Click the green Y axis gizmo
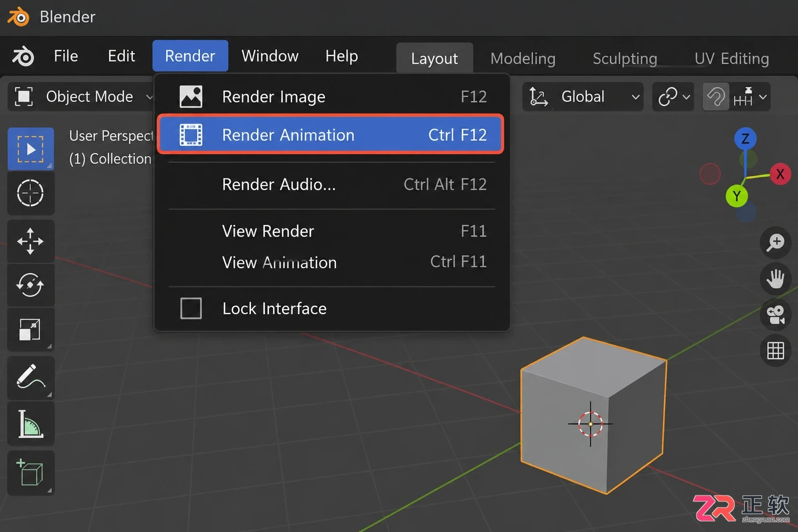Viewport: 798px width, 532px height. tap(736, 196)
